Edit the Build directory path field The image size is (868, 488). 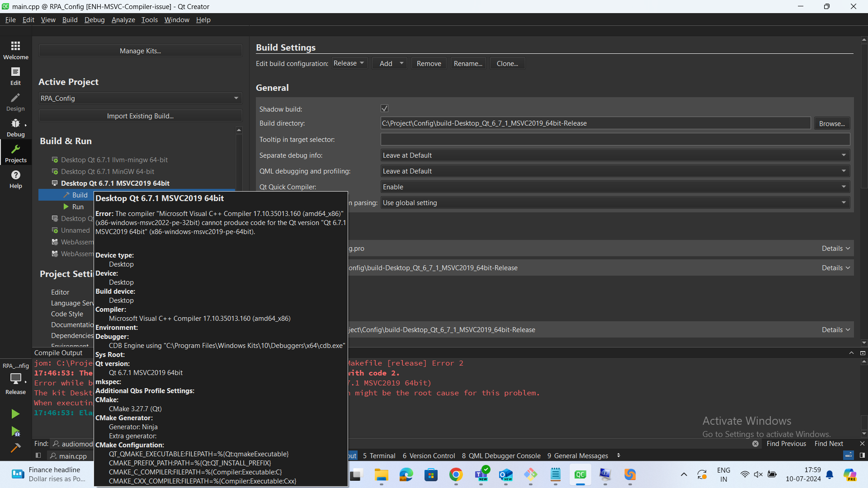595,123
